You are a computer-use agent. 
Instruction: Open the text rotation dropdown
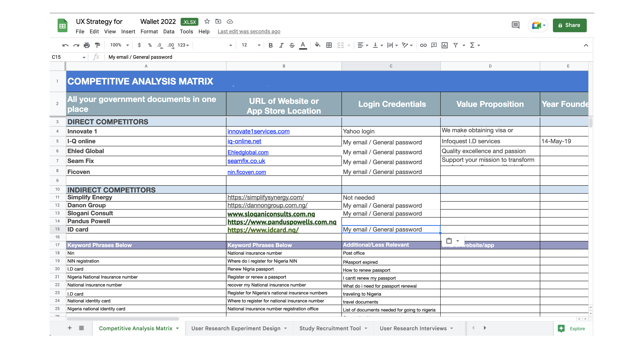(407, 45)
